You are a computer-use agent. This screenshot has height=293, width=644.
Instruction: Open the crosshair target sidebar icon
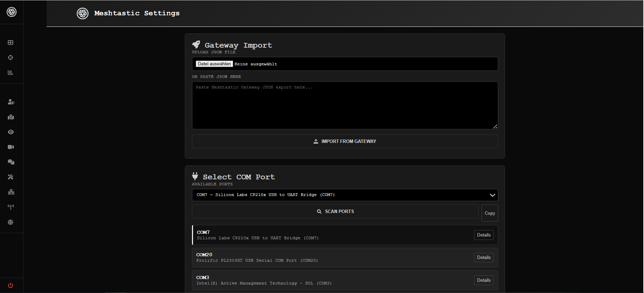[x=11, y=58]
